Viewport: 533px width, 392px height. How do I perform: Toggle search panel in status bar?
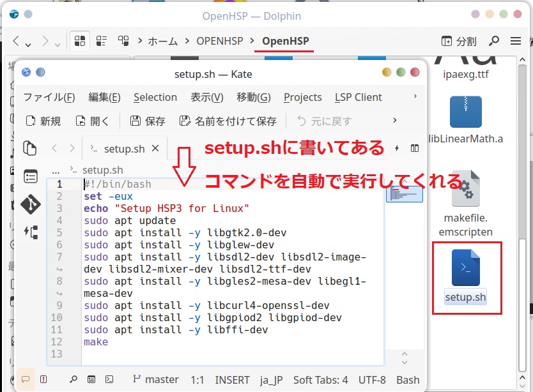tap(73, 379)
